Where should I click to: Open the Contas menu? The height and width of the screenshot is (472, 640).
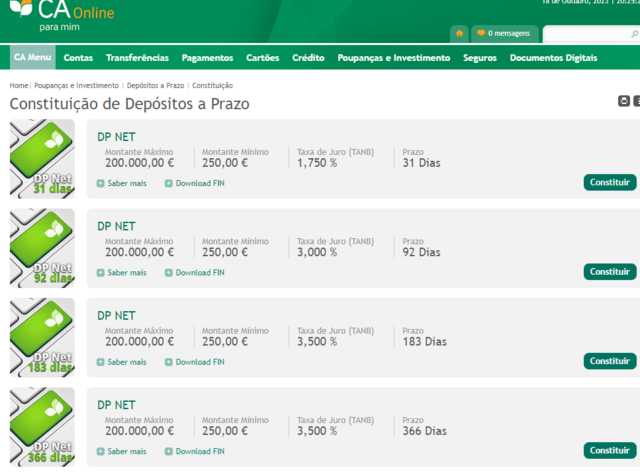click(x=78, y=58)
